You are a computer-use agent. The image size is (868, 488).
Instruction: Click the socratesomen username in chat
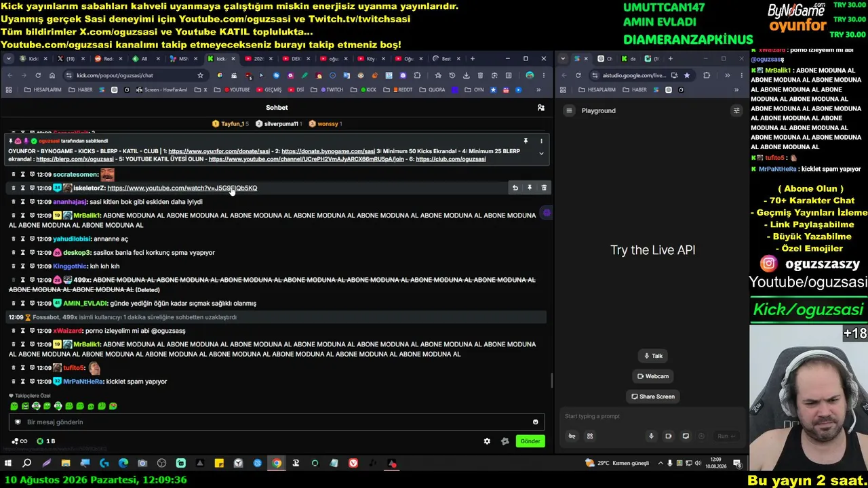76,175
